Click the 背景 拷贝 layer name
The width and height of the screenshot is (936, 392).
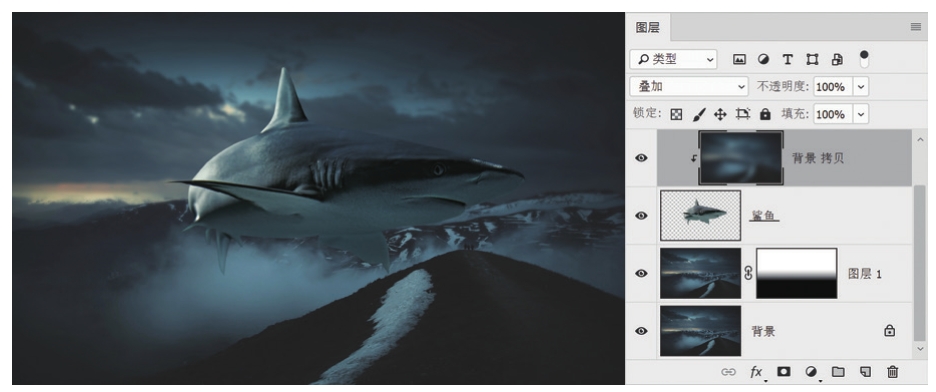point(818,158)
